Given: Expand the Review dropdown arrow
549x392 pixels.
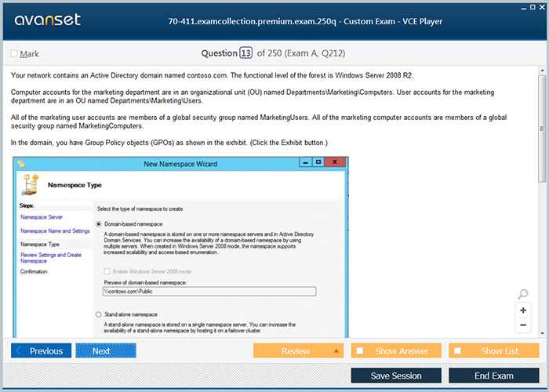Looking at the screenshot, I should pyautogui.click(x=336, y=350).
